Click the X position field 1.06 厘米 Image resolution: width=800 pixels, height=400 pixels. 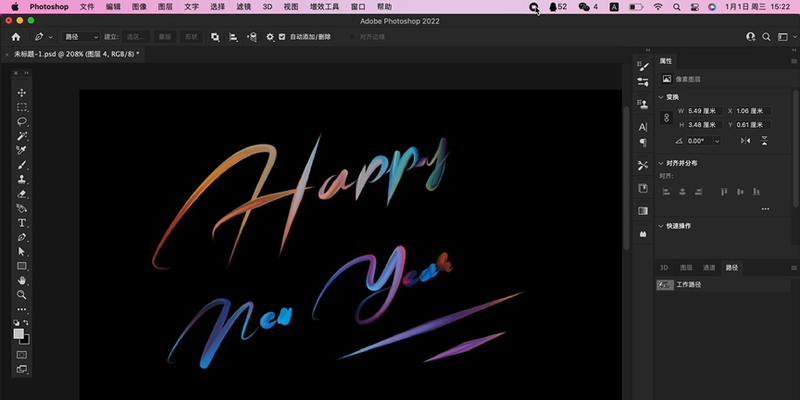point(753,111)
